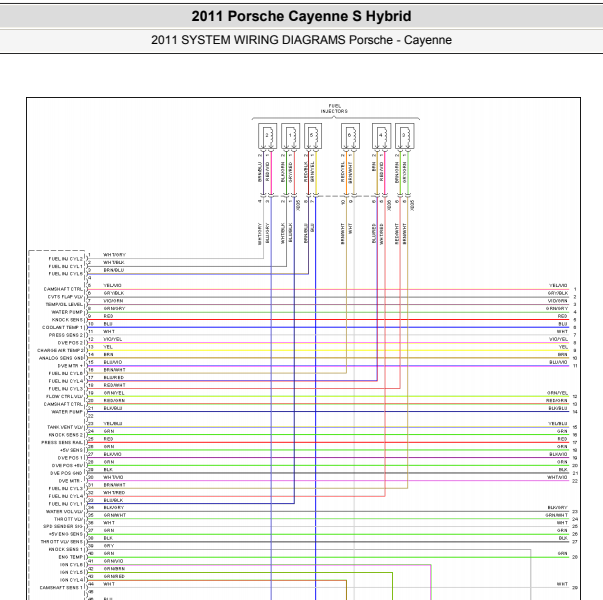603x600 pixels.
Task: Select the 'PRESS SENS 2' pin label
Action: pyautogui.click(x=66, y=335)
